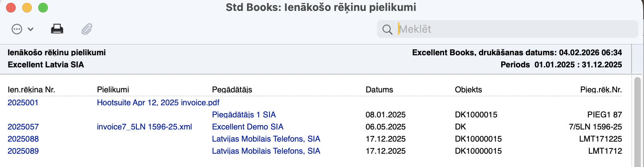Open invoice number 2025089
The width and height of the screenshot is (644, 167).
point(23,151)
